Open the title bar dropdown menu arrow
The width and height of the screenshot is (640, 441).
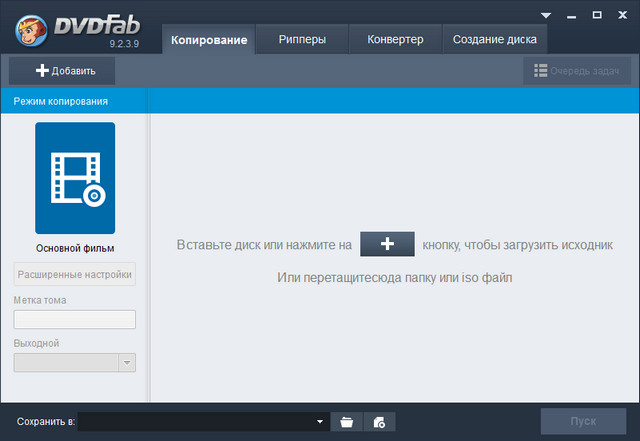546,15
